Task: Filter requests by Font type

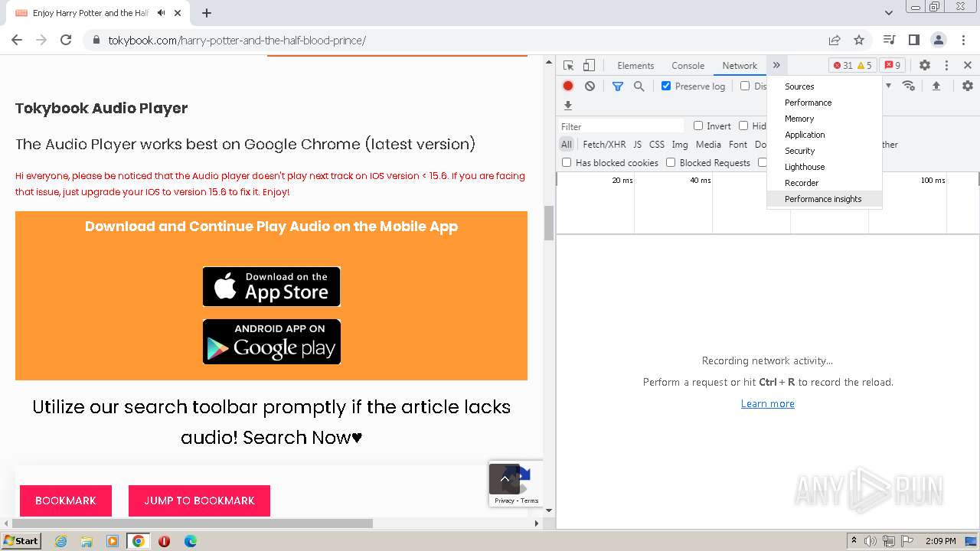Action: coord(738,144)
